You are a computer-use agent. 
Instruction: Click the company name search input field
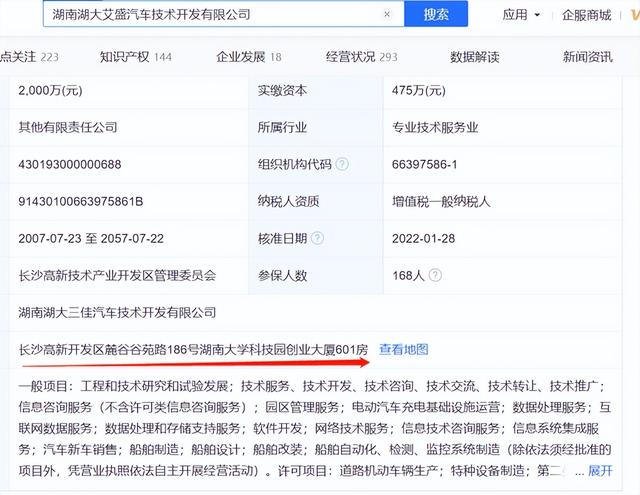224,14
